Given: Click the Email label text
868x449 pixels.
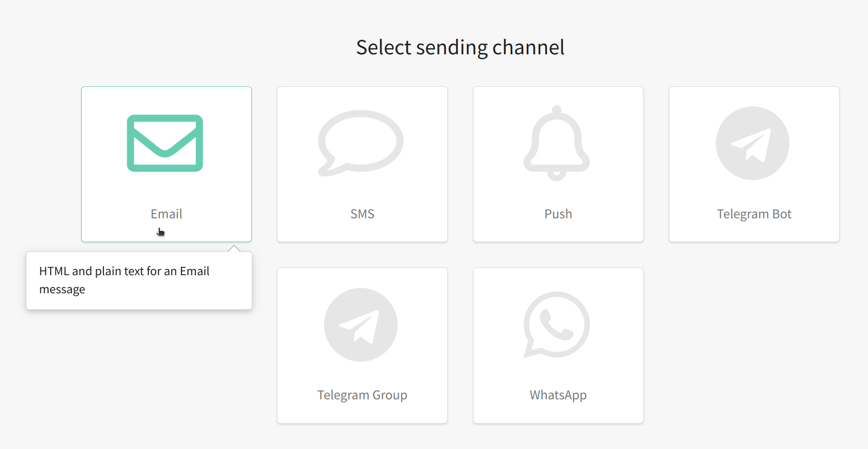Looking at the screenshot, I should [166, 214].
